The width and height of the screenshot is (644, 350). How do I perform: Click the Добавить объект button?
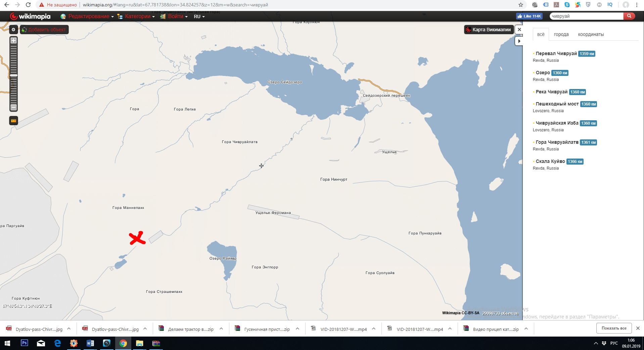pyautogui.click(x=44, y=30)
